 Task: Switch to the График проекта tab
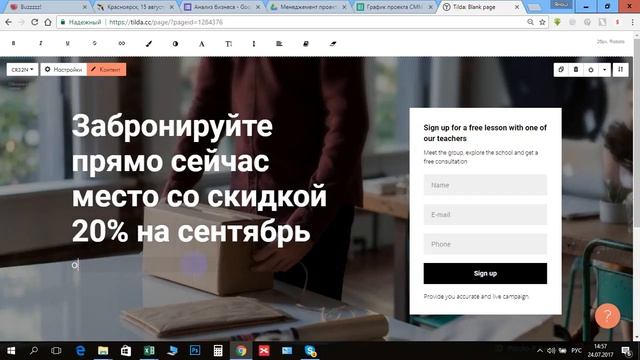point(393,7)
